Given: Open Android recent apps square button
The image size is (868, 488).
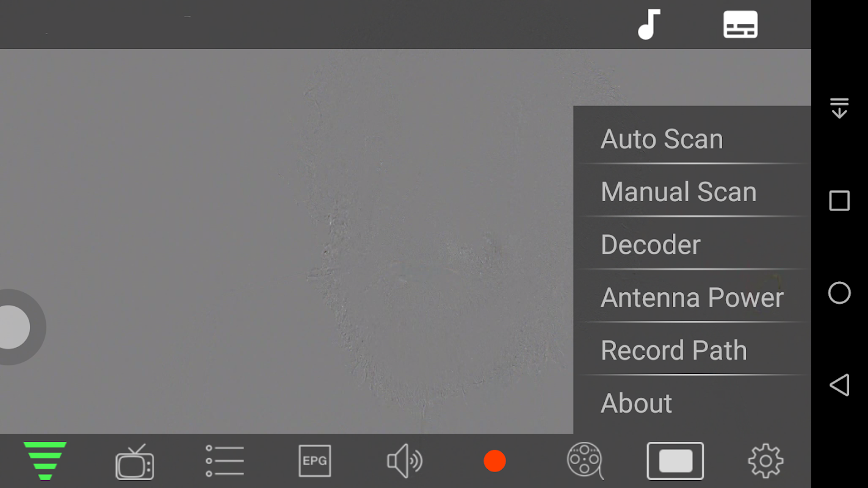Looking at the screenshot, I should point(839,201).
